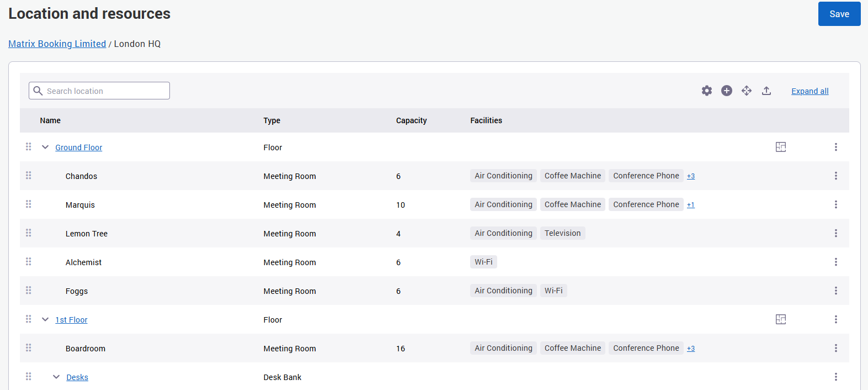Image resolution: width=868 pixels, height=390 pixels.
Task: Click the upload/export icon
Action: tap(766, 91)
